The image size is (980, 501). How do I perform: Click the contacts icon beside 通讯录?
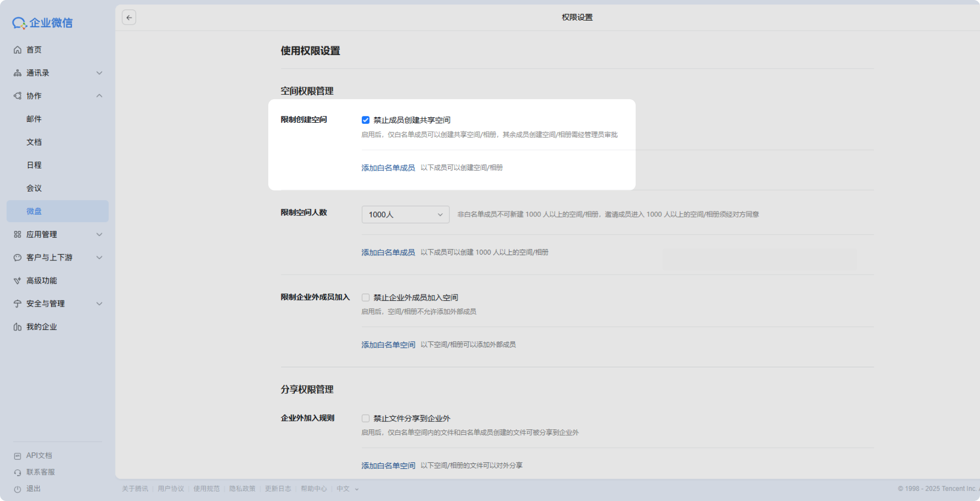click(x=18, y=73)
